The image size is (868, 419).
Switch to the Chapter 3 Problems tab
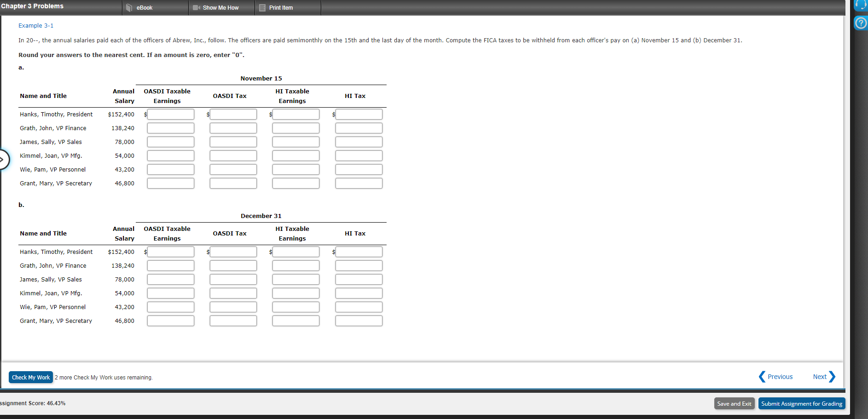click(33, 6)
